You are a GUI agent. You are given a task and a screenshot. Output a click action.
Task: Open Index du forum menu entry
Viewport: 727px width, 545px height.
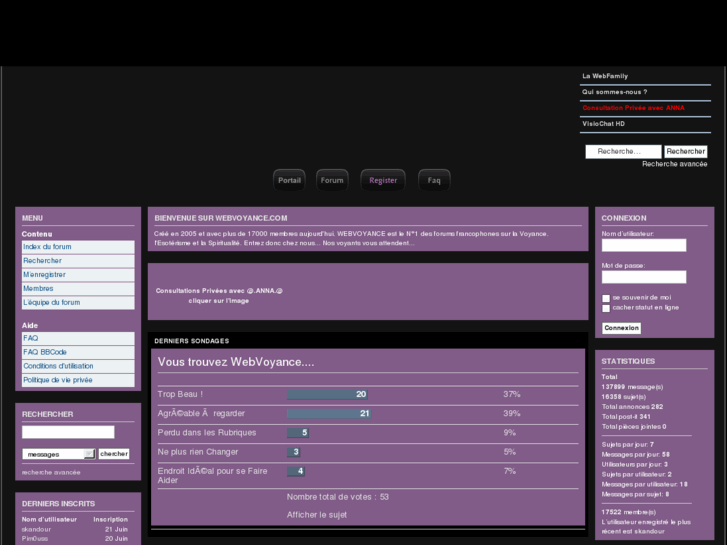pos(78,247)
